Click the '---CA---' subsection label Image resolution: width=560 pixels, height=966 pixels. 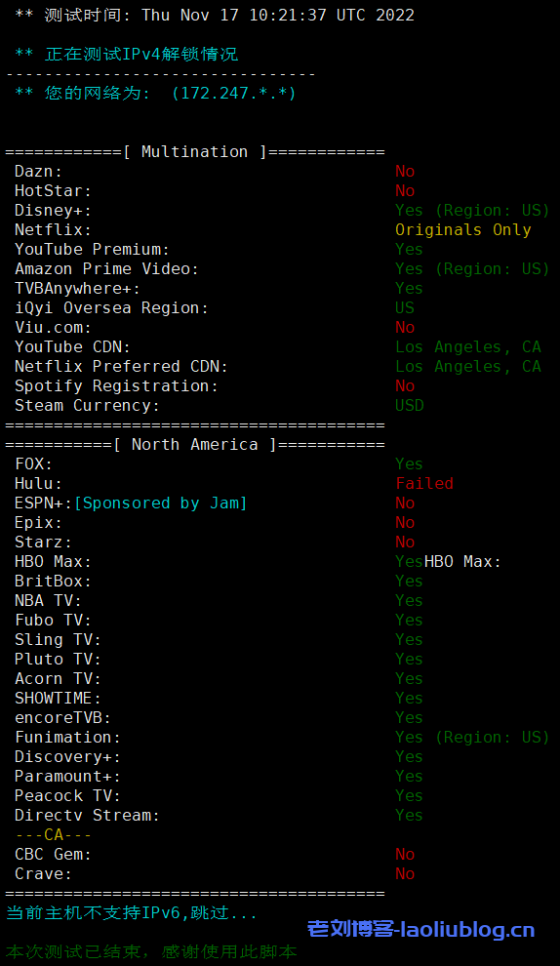click(x=54, y=835)
